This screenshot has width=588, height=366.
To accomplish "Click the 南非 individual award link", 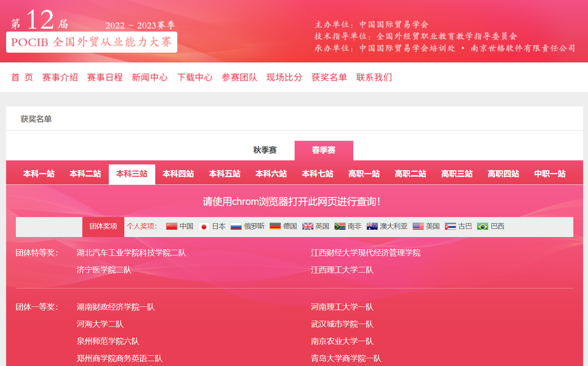I will point(355,226).
